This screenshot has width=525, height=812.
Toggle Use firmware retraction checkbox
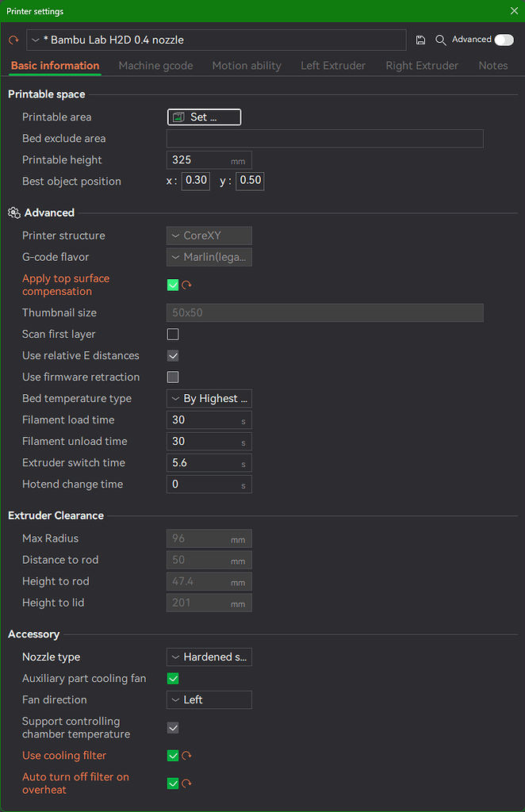click(173, 377)
